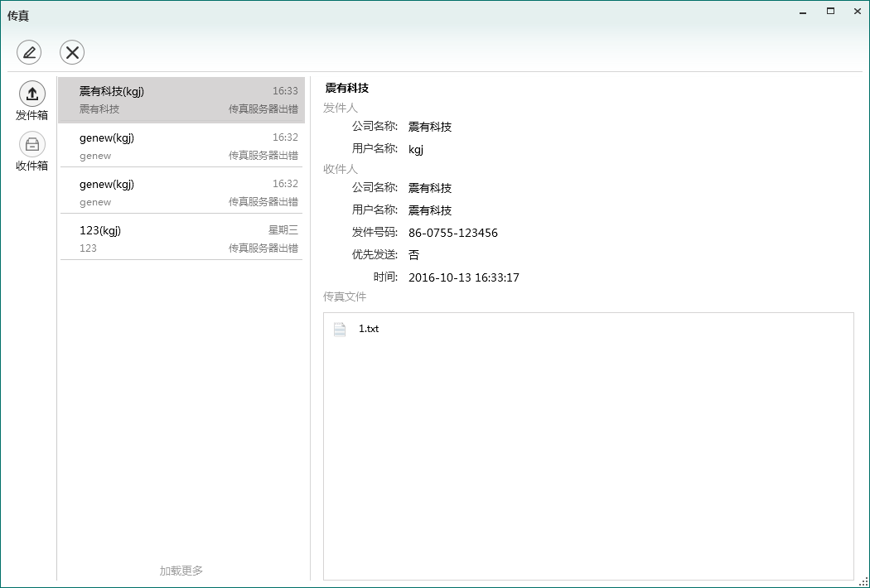Image resolution: width=870 pixels, height=588 pixels.
Task: Click the 传真服务器出错 status of the 123 entry
Action: point(263,248)
